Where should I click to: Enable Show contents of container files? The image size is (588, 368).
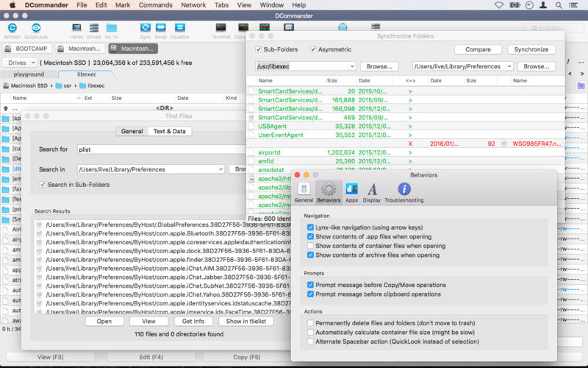click(x=311, y=246)
